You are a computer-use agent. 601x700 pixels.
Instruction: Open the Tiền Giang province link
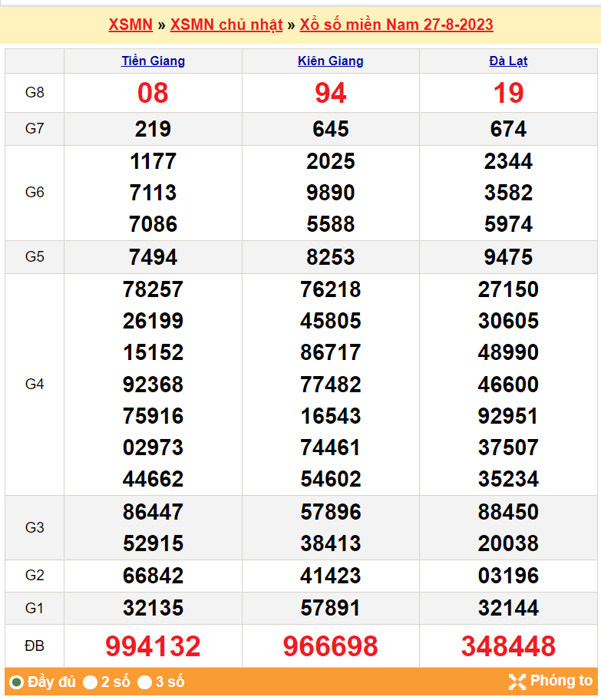coord(153,61)
